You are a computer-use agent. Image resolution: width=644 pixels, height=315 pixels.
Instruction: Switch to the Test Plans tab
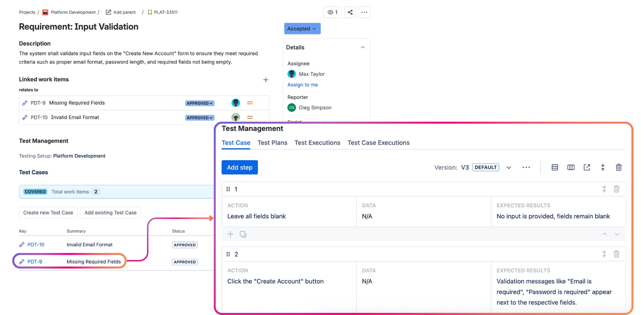pyautogui.click(x=272, y=143)
